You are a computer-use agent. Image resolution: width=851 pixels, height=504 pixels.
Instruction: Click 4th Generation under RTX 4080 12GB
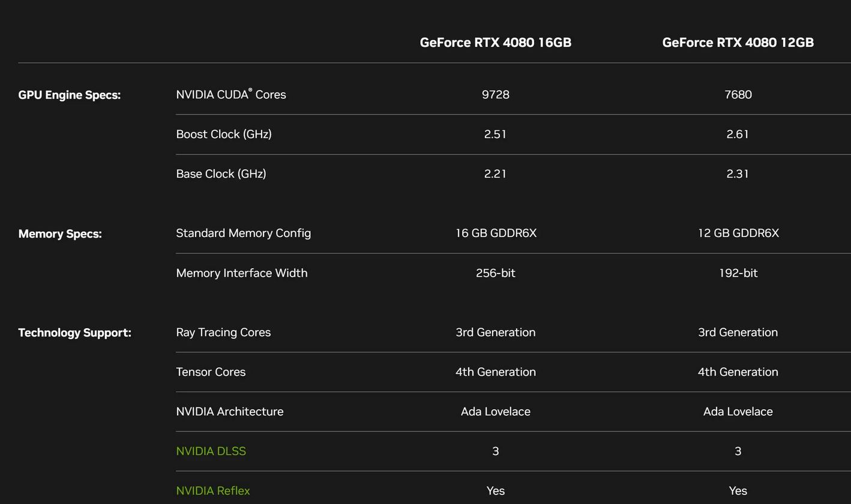pos(738,372)
